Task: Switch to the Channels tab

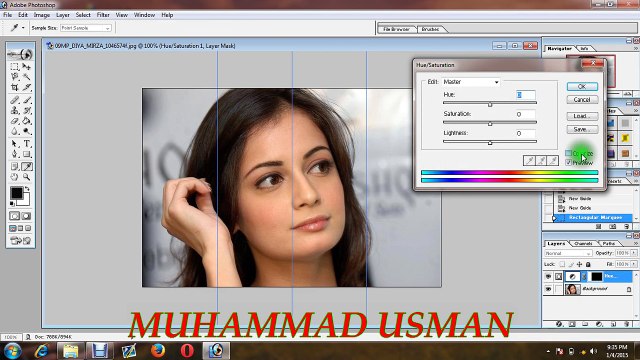Action: (x=583, y=243)
